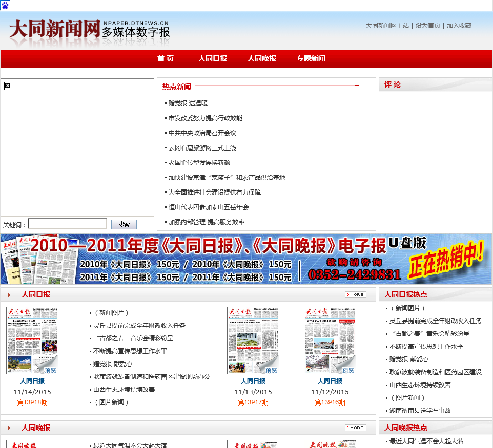Open “古都之春”音乐会精彩纷呈 in 热点 sidebar
The height and width of the screenshot is (448, 493).
click(x=431, y=334)
